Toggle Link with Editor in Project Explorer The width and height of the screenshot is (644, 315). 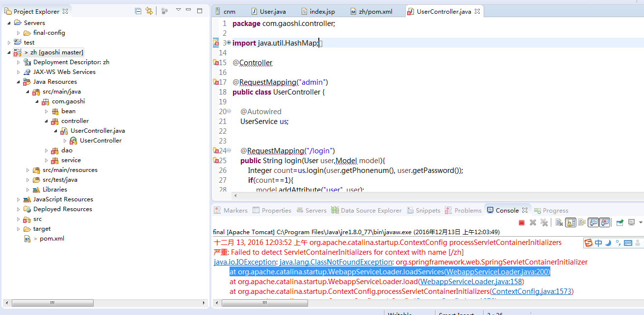pyautogui.click(x=149, y=11)
